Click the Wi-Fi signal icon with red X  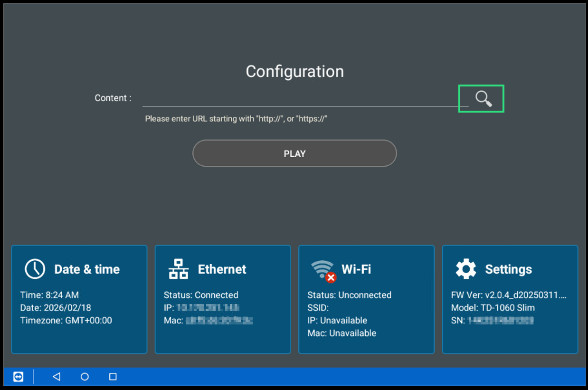coord(323,270)
